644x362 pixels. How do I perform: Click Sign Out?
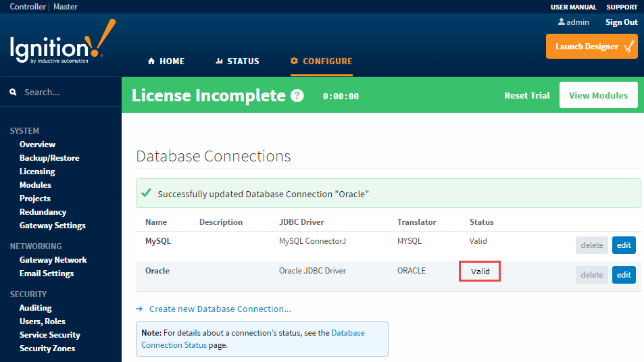pyautogui.click(x=622, y=22)
